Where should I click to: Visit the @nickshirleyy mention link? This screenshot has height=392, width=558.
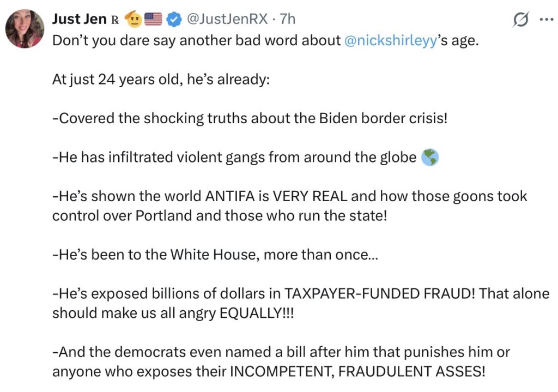[391, 41]
